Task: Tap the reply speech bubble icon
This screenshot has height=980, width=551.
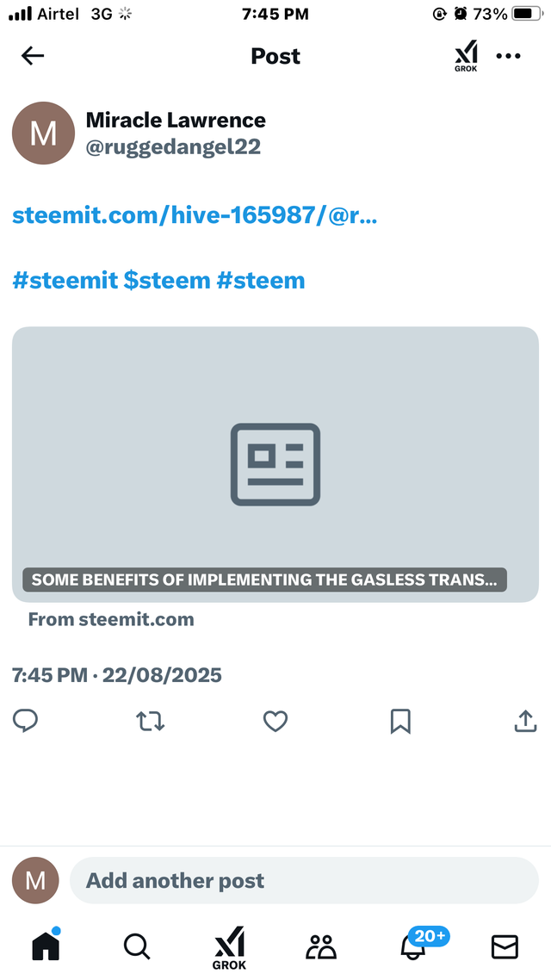Action: click(26, 722)
